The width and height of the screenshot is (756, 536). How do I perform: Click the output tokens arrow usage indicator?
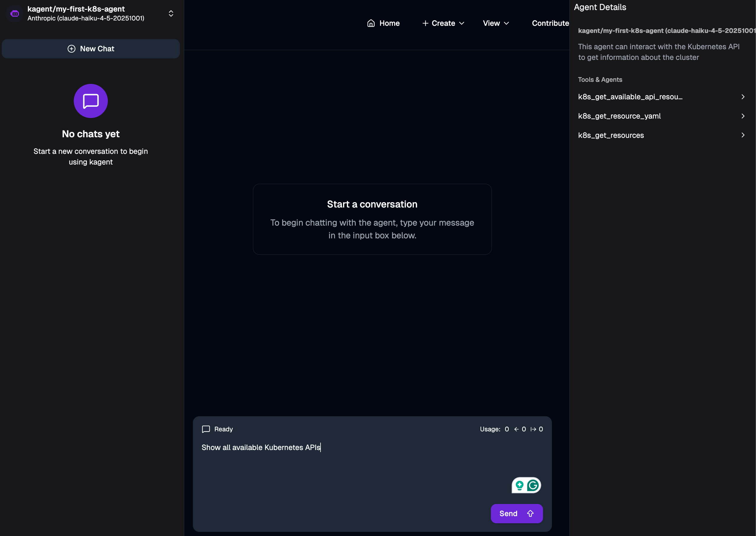[x=533, y=429]
